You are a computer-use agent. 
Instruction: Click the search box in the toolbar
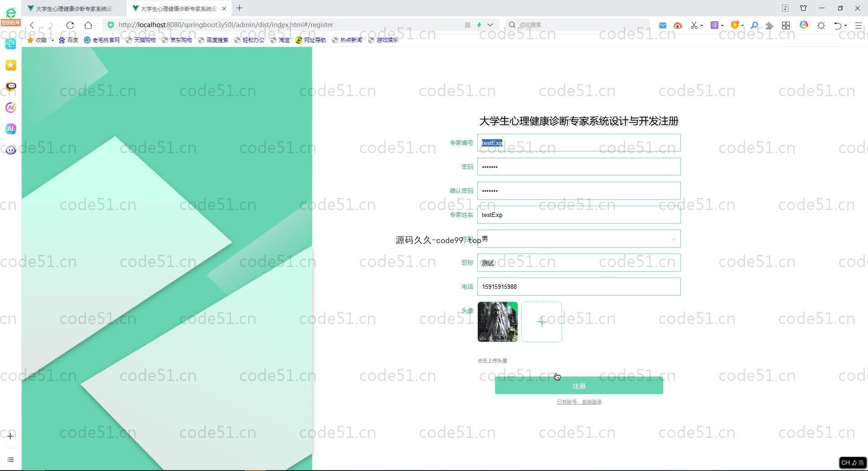coord(579,25)
